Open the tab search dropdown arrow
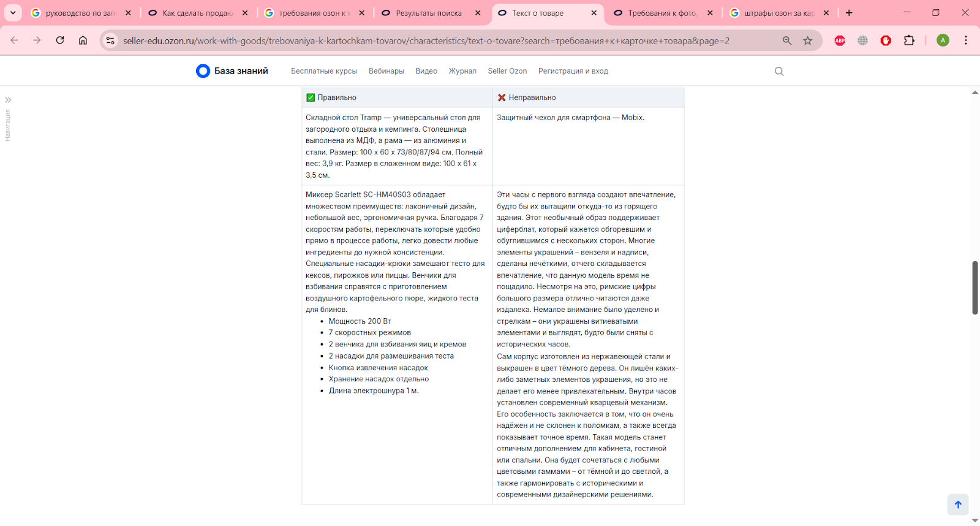The width and height of the screenshot is (980, 526). (x=13, y=13)
